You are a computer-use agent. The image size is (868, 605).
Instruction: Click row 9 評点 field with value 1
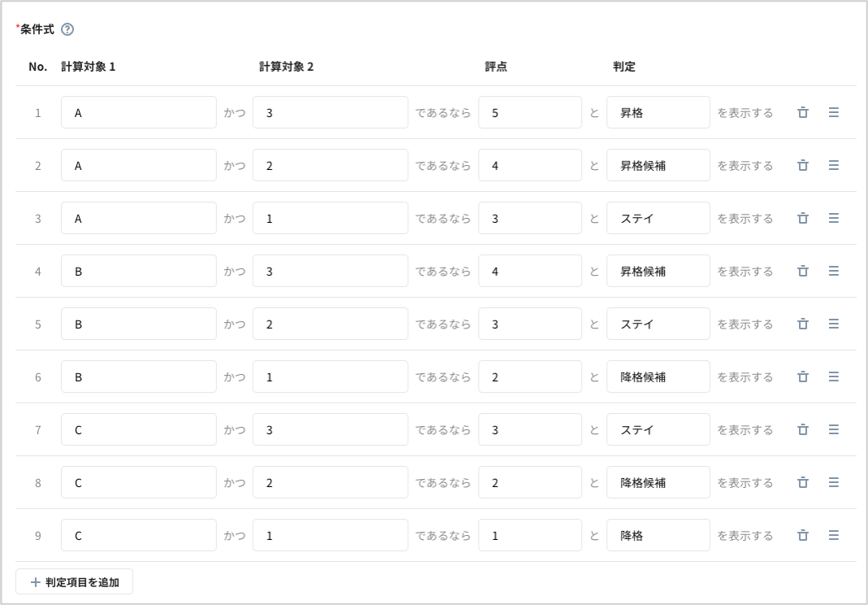(529, 535)
